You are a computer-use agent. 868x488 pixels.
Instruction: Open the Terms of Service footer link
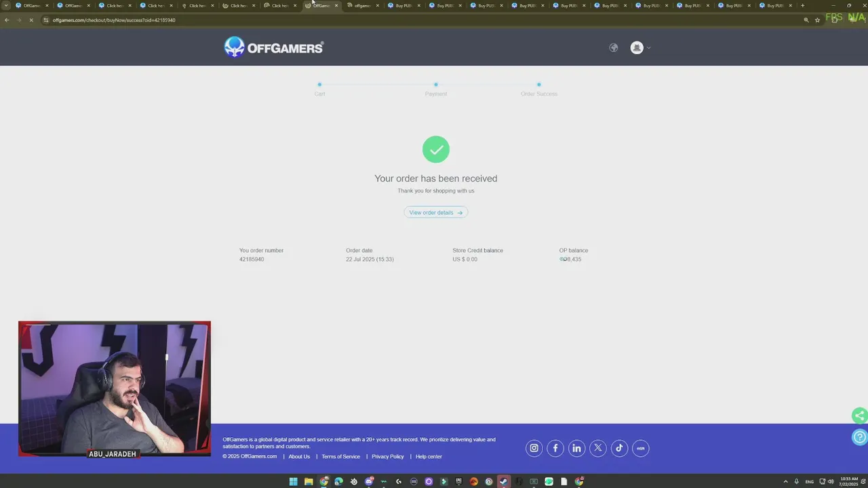341,456
